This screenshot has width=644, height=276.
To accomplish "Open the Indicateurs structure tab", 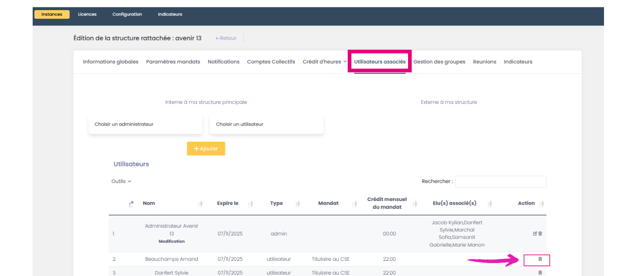I will (518, 62).
